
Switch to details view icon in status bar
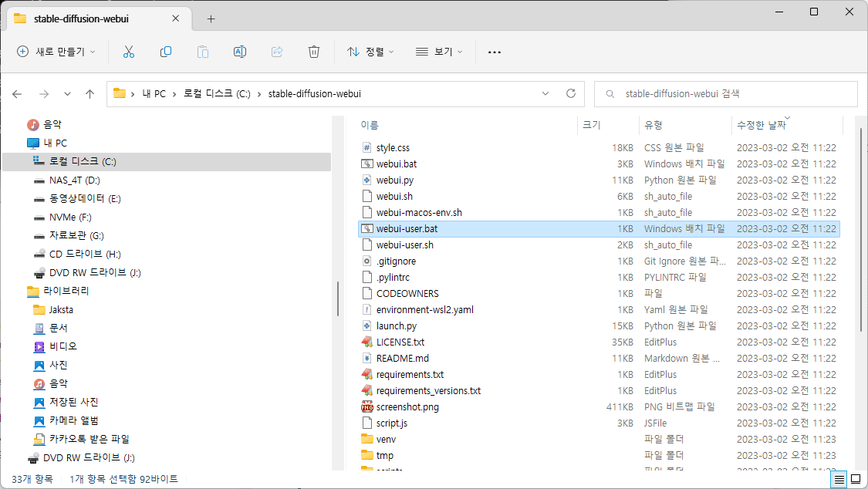(x=839, y=479)
